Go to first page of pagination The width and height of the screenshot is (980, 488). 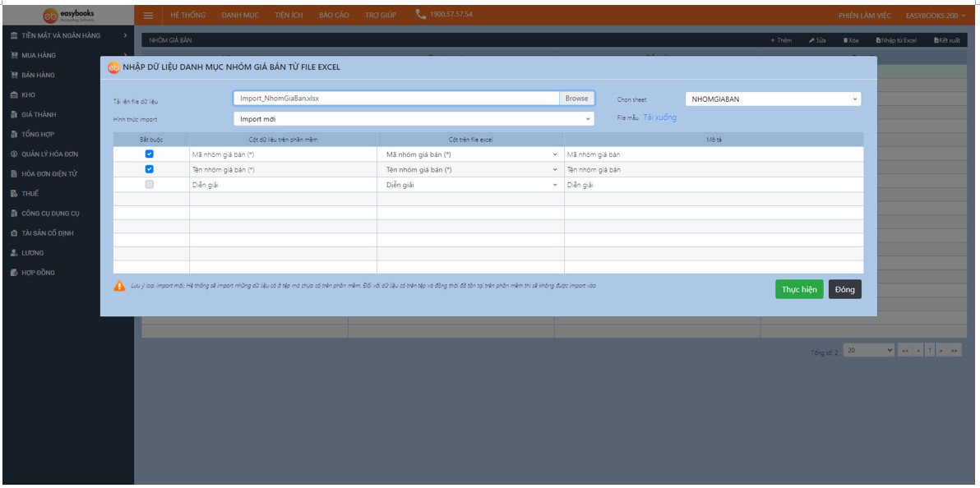[x=904, y=351]
